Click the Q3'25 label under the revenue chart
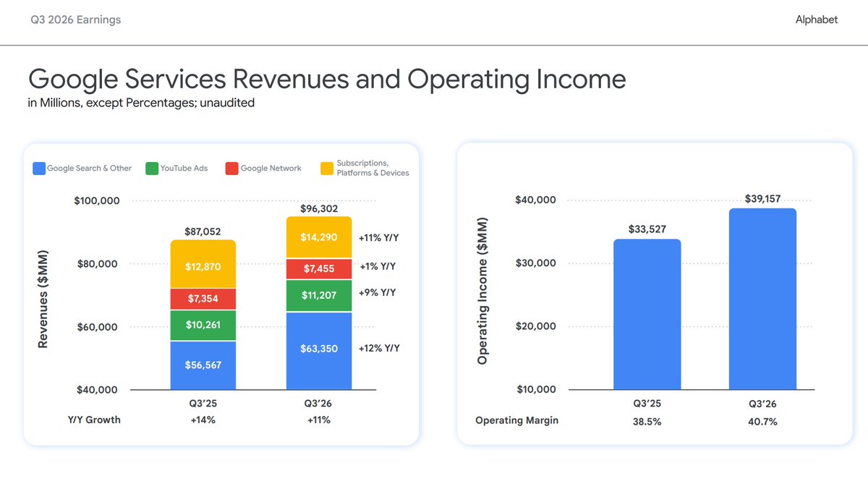This screenshot has width=868, height=484. tap(203, 404)
